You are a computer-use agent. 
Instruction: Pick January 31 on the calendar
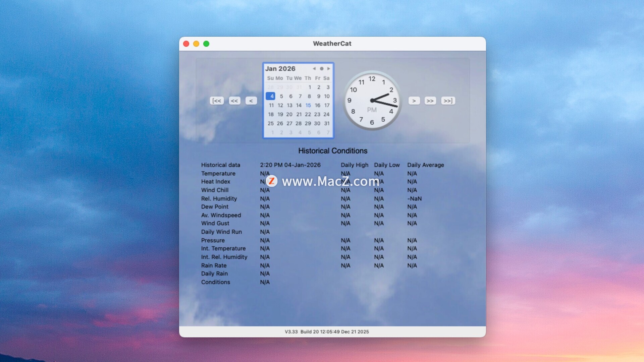[x=327, y=123]
